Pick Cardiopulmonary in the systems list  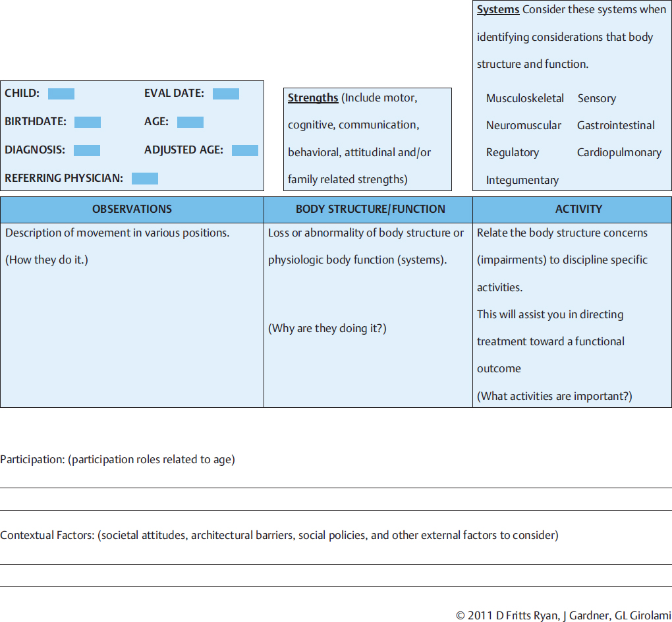point(619,152)
